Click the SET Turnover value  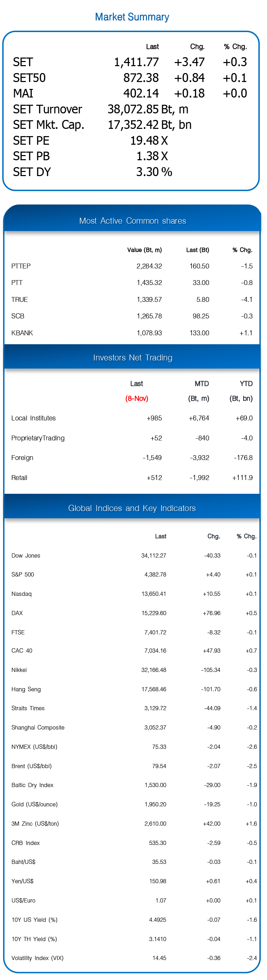point(148,110)
